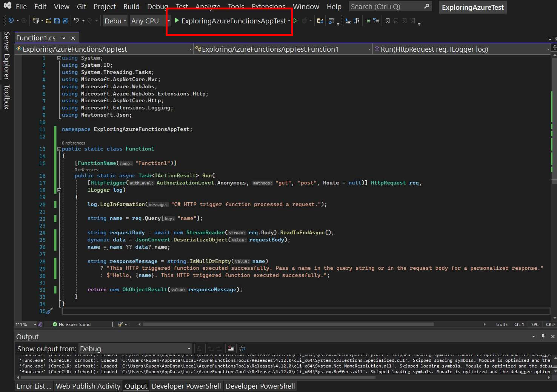The width and height of the screenshot is (557, 392).
Task: Open the startup item dropdown arrow
Action: pyautogui.click(x=289, y=21)
